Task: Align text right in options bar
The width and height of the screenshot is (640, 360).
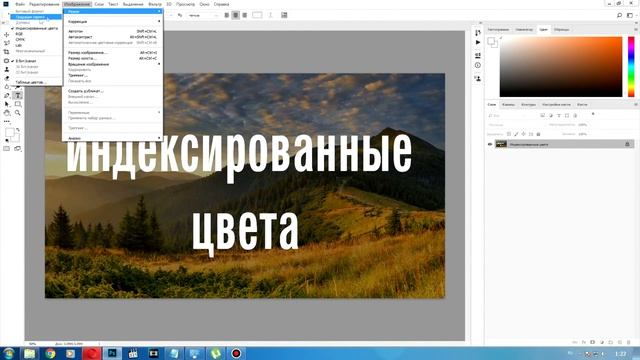Action: point(244,15)
